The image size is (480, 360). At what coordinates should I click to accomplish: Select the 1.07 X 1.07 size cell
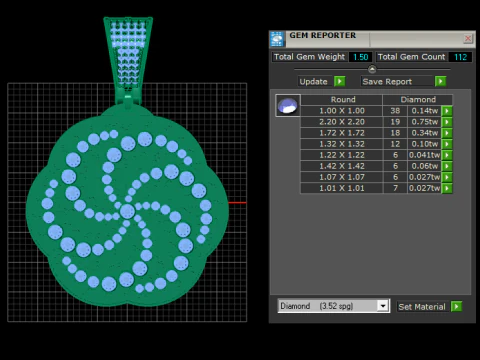point(342,177)
